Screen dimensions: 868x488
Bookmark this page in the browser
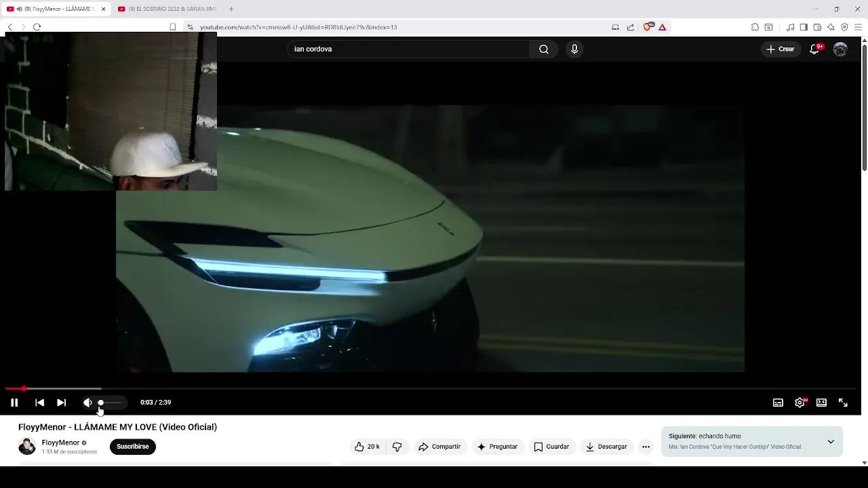coord(172,27)
